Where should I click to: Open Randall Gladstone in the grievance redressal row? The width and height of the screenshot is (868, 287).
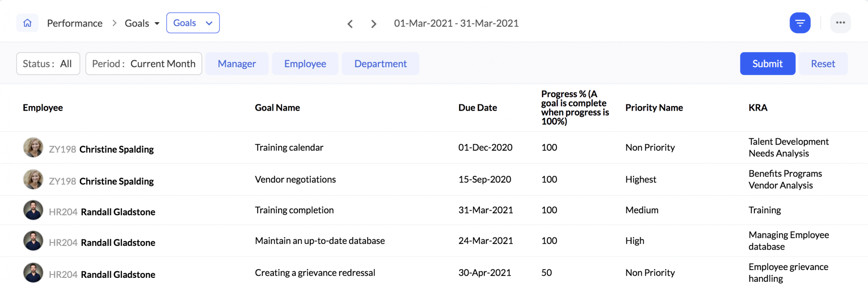pyautogui.click(x=118, y=275)
